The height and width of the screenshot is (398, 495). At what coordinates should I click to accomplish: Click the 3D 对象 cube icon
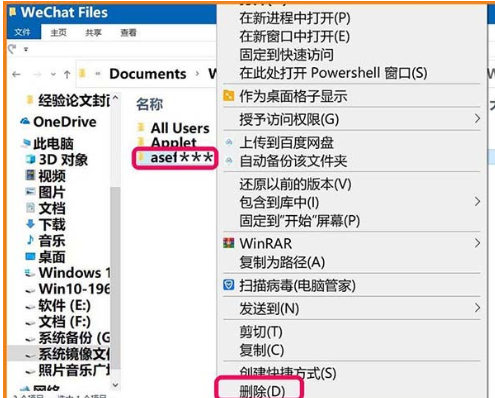click(31, 160)
